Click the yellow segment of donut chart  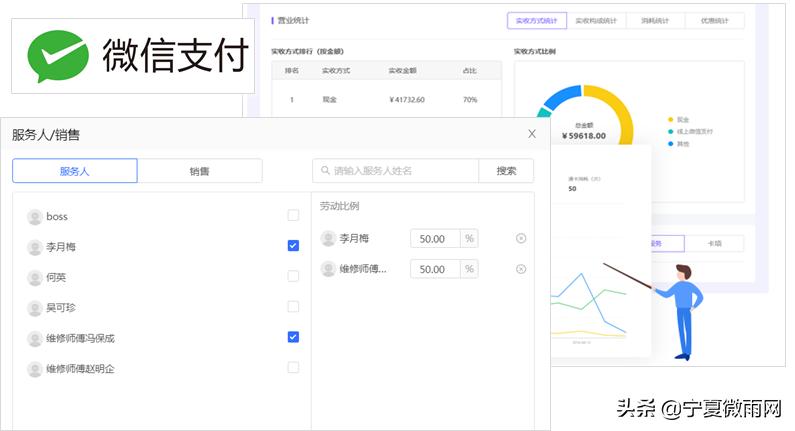[x=621, y=109]
